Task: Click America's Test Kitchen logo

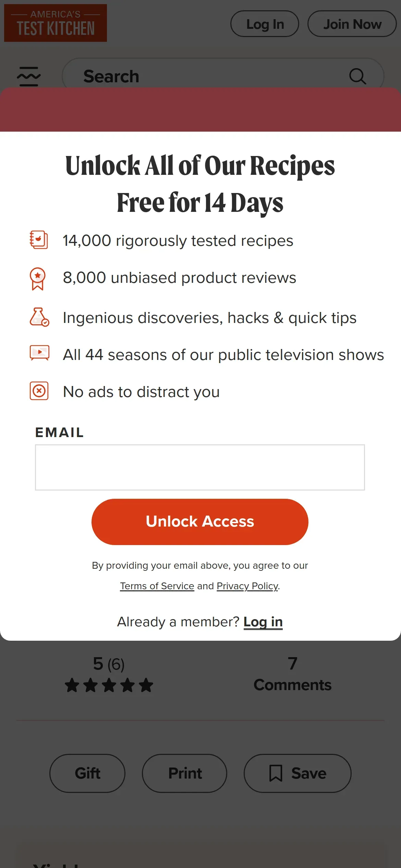Action: pos(56,23)
